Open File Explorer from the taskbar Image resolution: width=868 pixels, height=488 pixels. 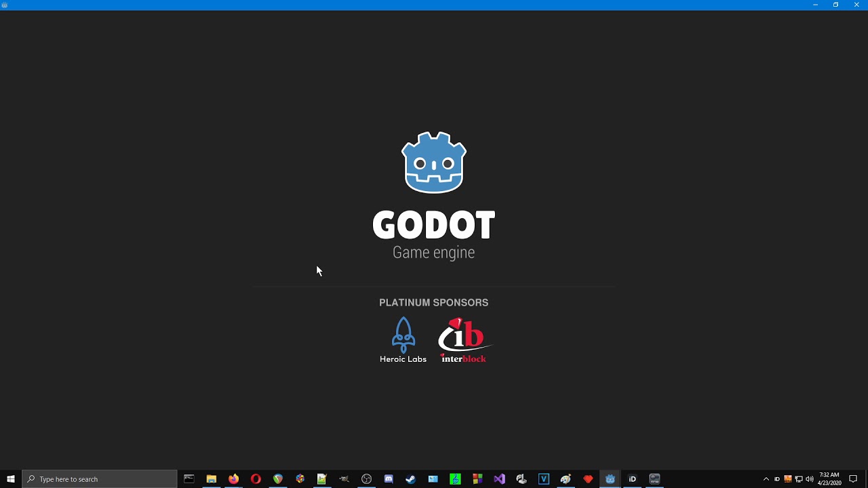pos(212,479)
